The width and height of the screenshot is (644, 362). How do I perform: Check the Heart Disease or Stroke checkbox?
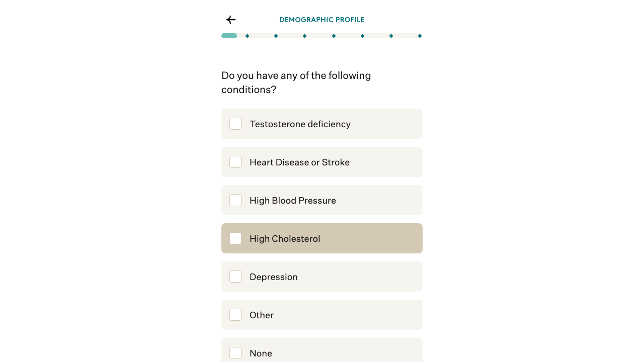click(x=235, y=162)
